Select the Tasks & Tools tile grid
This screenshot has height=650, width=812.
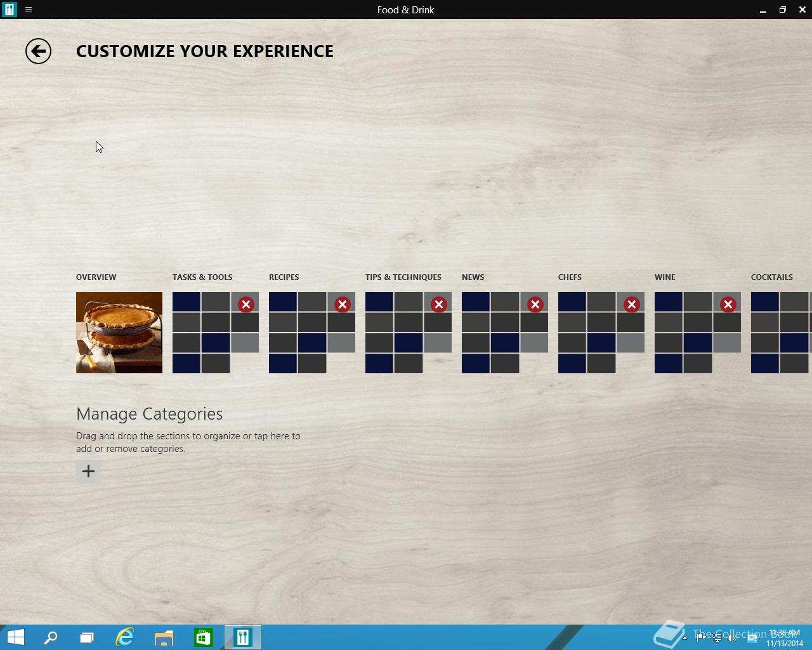point(216,333)
